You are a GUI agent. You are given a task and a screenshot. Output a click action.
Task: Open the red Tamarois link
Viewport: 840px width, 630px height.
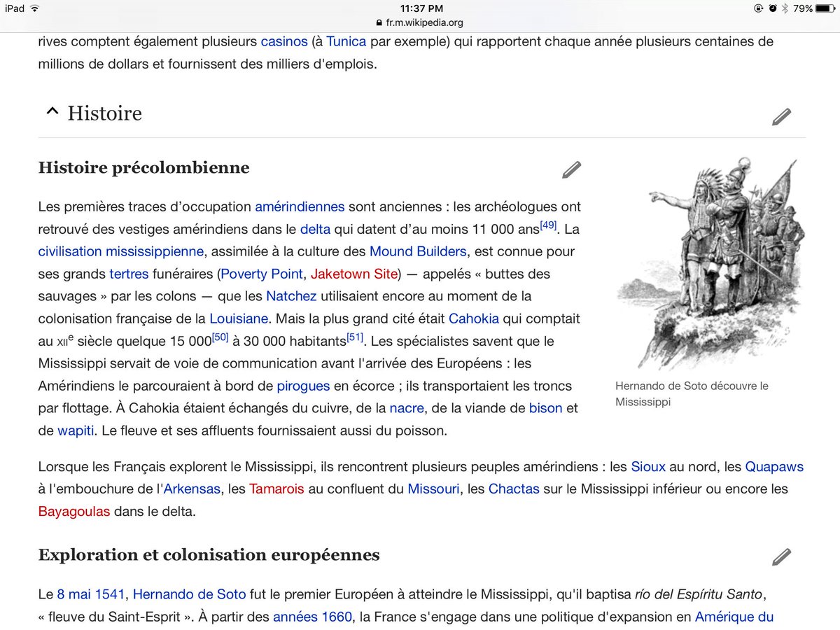(276, 489)
